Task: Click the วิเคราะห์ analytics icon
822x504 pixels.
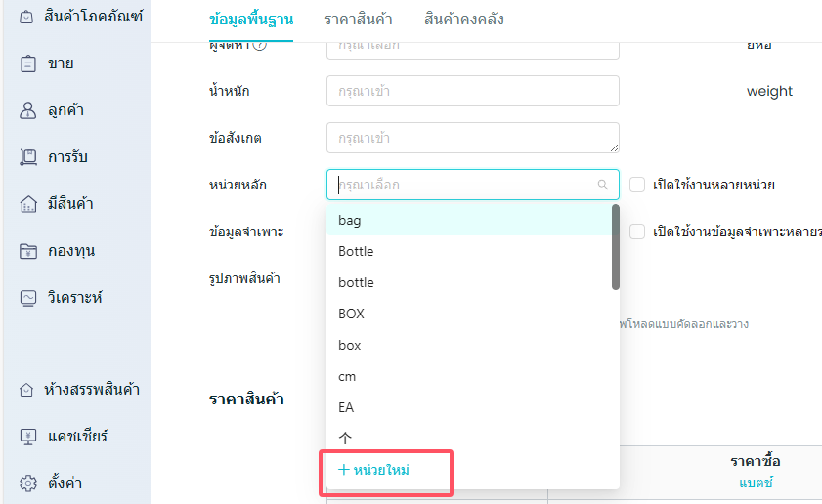Action: coord(28,298)
